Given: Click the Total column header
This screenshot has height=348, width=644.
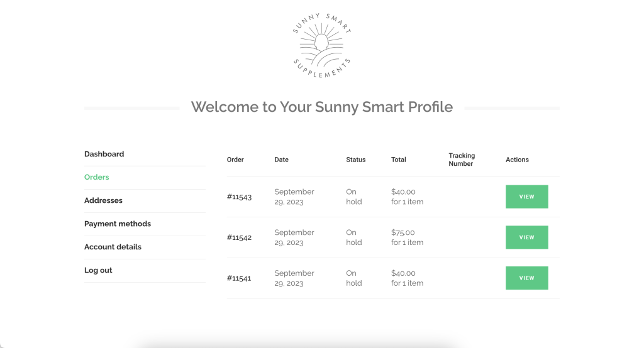Looking at the screenshot, I should tap(398, 160).
